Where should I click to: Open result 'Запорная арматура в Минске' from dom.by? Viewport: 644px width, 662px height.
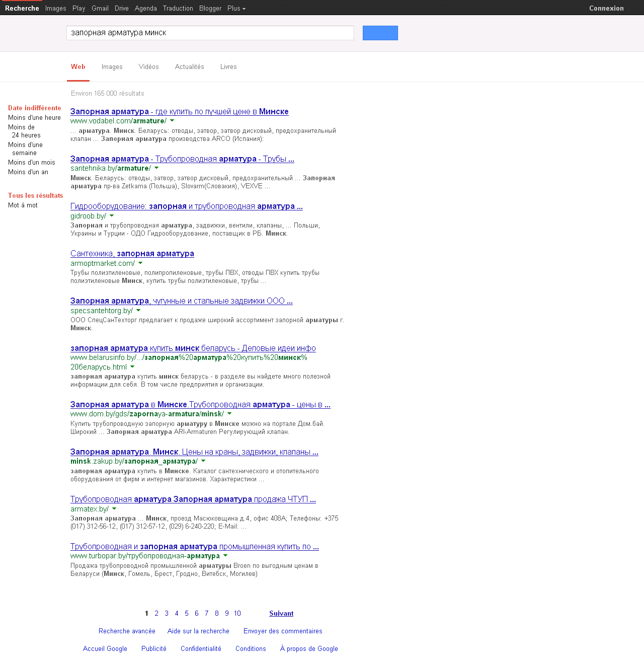[200, 404]
